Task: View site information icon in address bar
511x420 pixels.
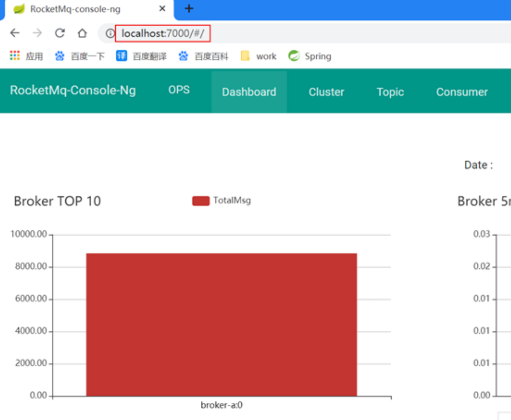Action: 110,34
